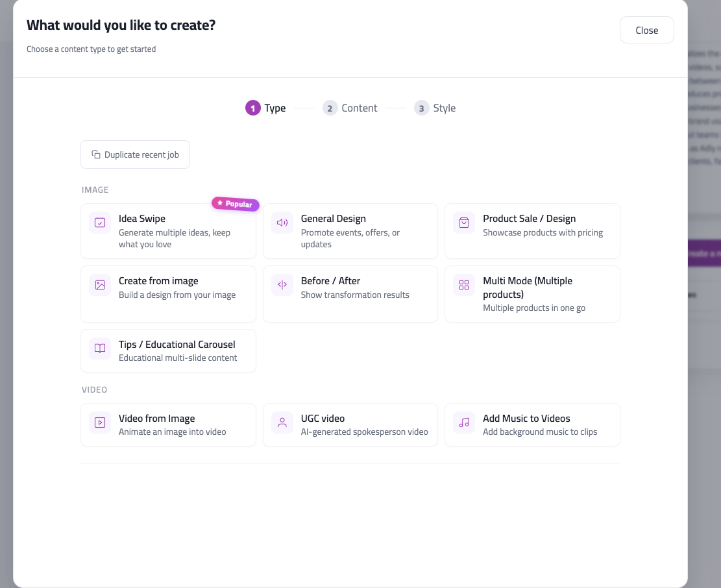Click the Tips / Educational Carousel book icon

tap(99, 349)
